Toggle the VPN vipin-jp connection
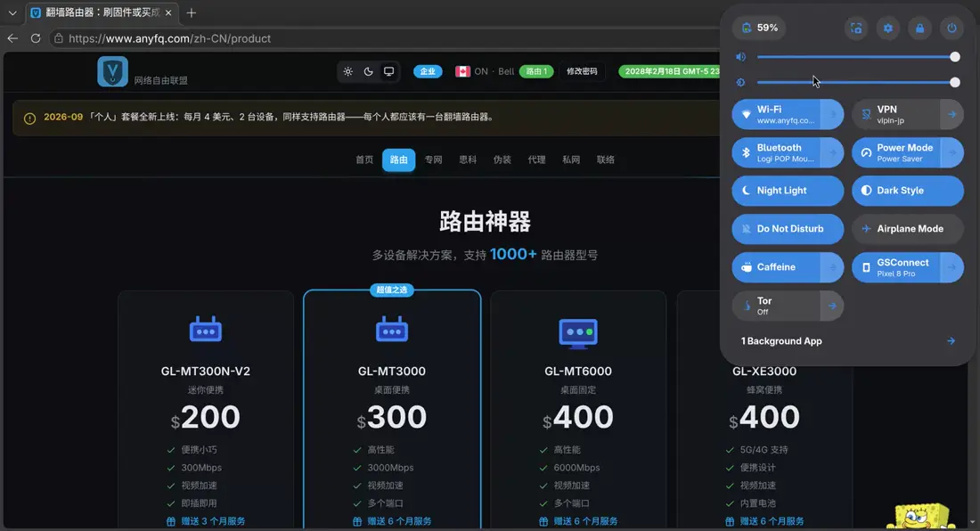The height and width of the screenshot is (531, 980). pyautogui.click(x=896, y=114)
